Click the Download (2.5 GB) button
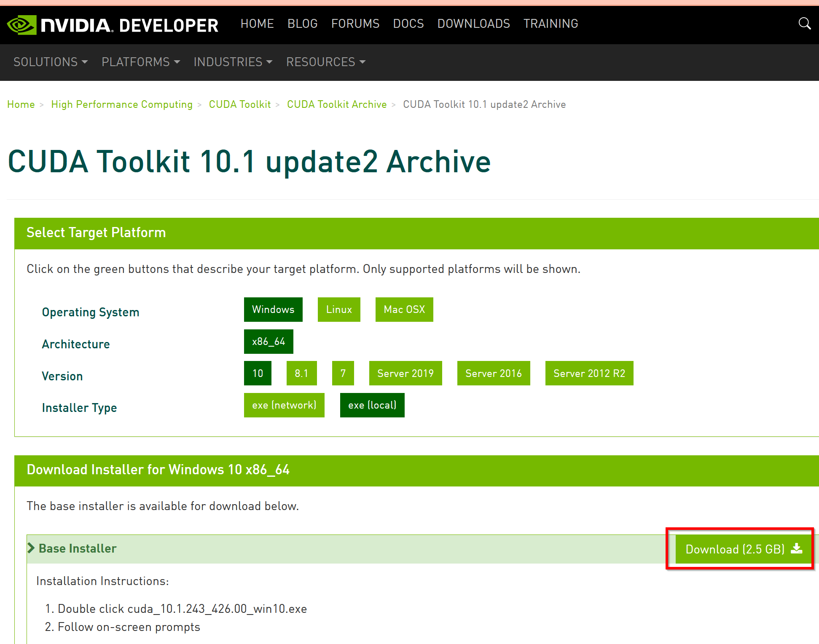This screenshot has height=644, width=819. pyautogui.click(x=744, y=549)
